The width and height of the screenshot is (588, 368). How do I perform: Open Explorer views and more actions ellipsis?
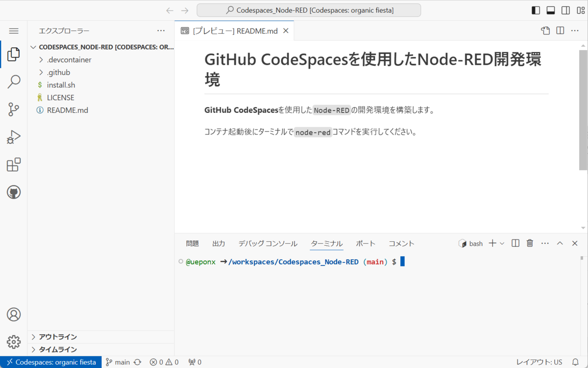point(161,30)
